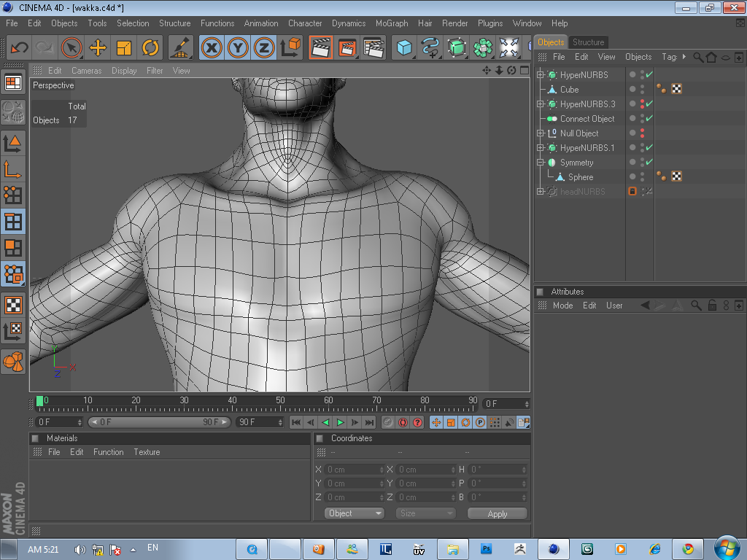Click the Undo arrow icon
The width and height of the screenshot is (747, 560).
(x=19, y=47)
